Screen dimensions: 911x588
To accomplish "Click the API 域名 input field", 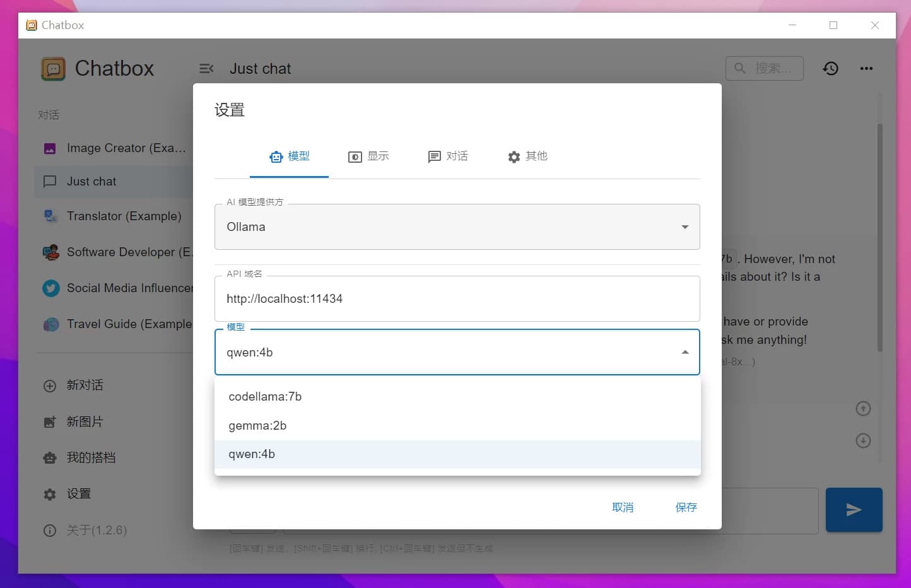I will click(457, 298).
